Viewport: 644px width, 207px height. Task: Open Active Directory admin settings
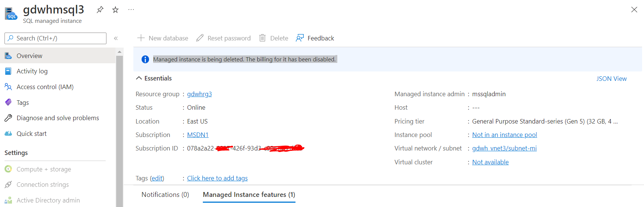pyautogui.click(x=58, y=200)
